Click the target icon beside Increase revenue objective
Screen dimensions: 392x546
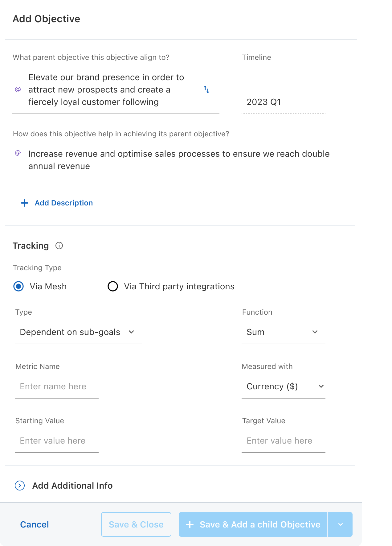point(18,153)
